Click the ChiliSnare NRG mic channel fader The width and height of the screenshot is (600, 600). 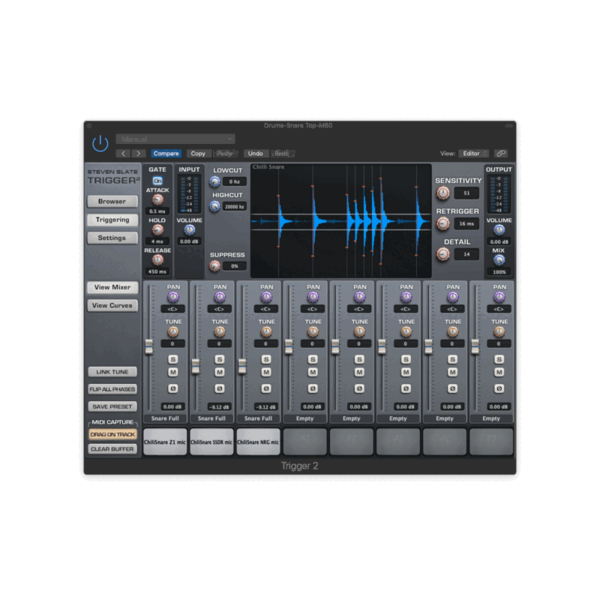click(242, 366)
